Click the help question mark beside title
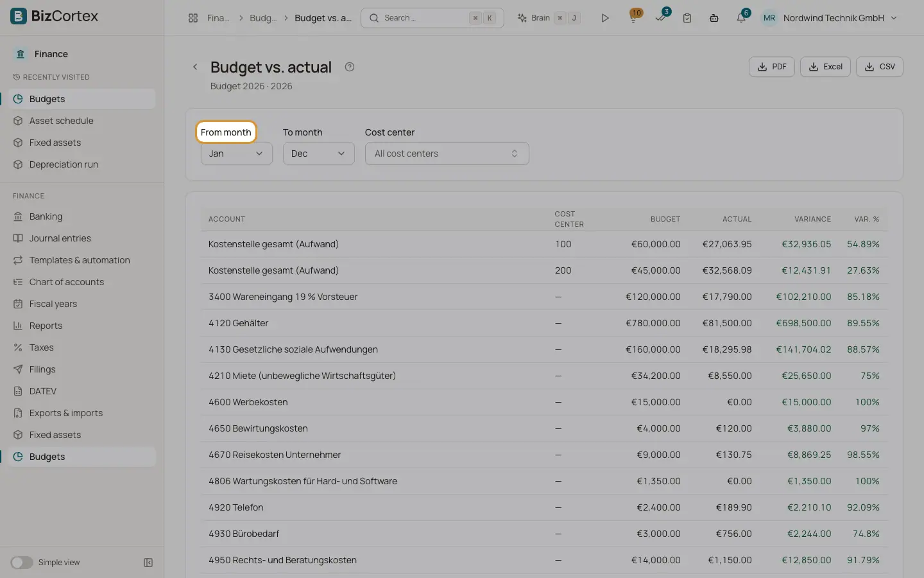 pos(350,67)
